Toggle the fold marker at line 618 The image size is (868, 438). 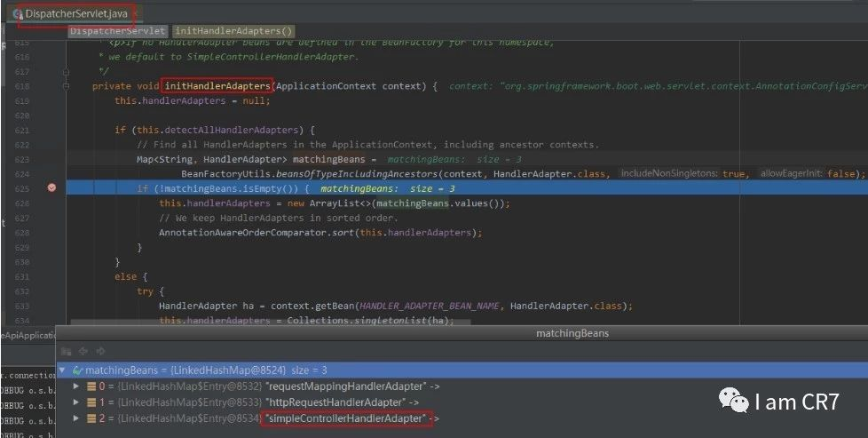[x=66, y=86]
